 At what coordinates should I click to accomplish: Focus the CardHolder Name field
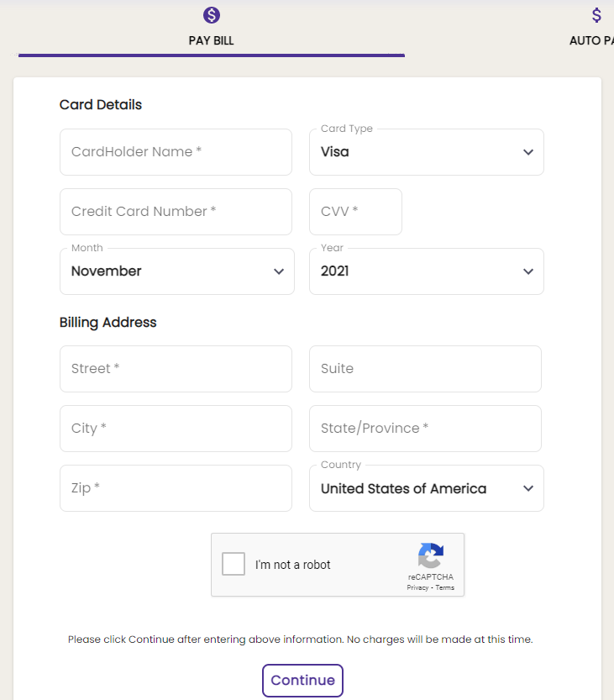coord(176,152)
